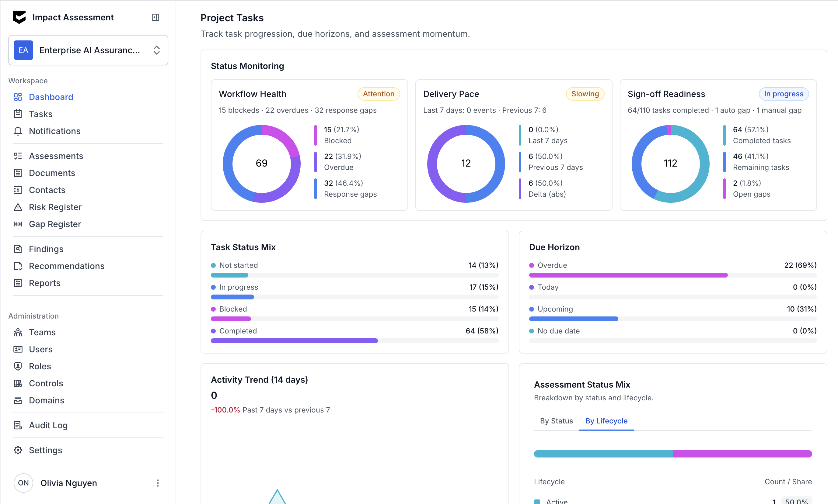The width and height of the screenshot is (838, 504).
Task: Switch to the By Status tab
Action: [556, 421]
